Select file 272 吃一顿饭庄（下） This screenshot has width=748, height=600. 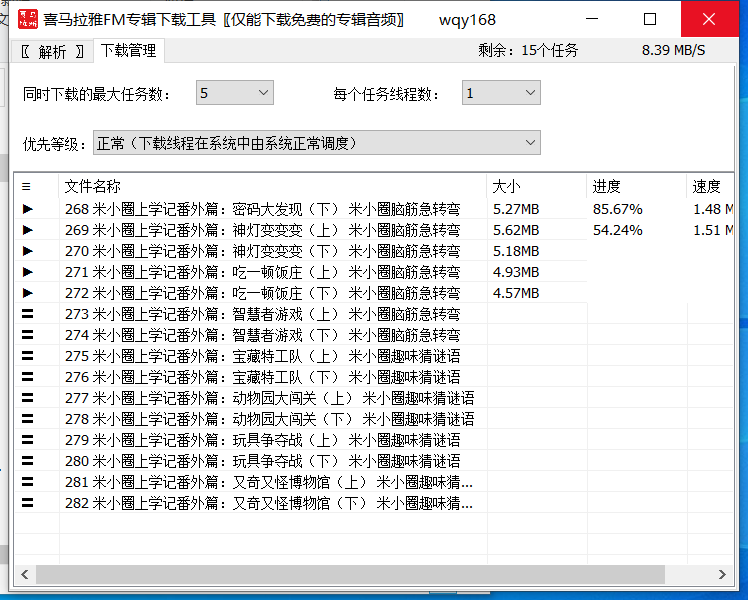pyautogui.click(x=262, y=293)
